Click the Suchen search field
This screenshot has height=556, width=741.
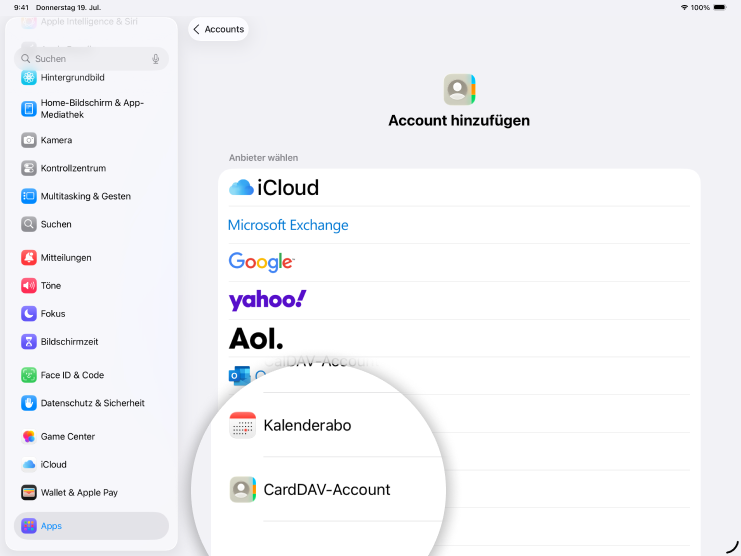point(90,59)
